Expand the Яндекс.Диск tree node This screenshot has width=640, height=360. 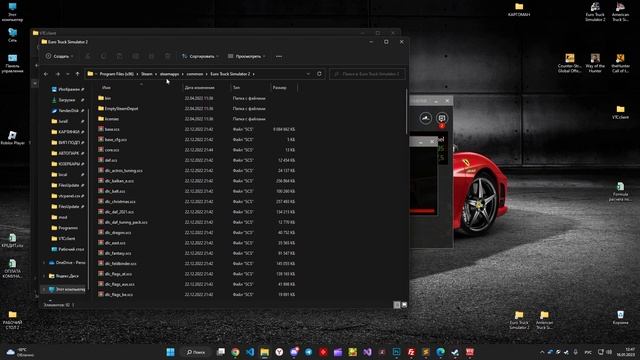click(44, 276)
